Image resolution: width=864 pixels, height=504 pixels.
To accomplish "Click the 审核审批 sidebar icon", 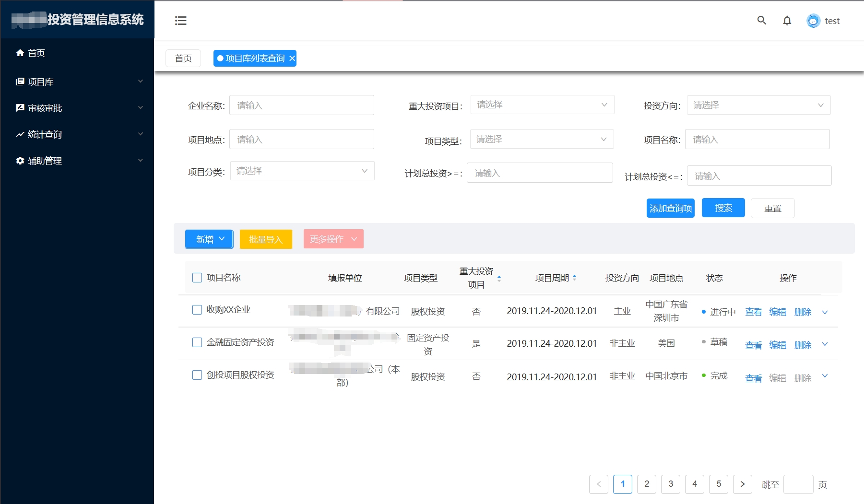I will tap(20, 108).
